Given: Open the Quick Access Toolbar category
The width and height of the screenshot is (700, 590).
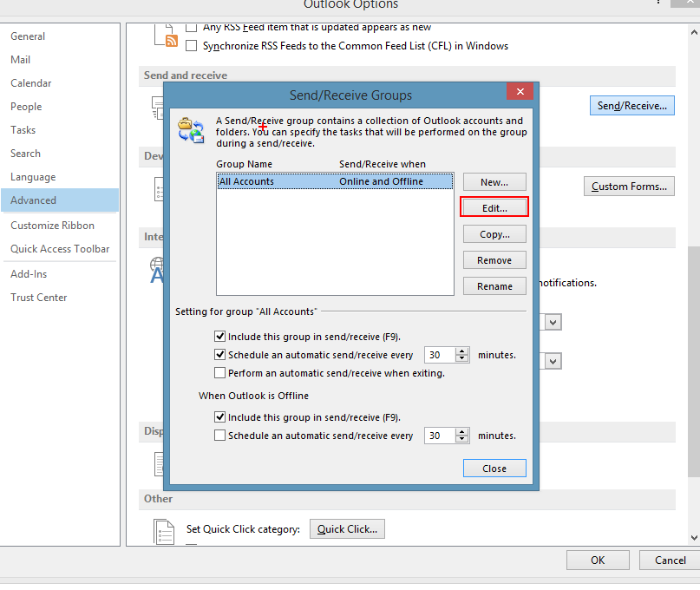Looking at the screenshot, I should coord(60,249).
